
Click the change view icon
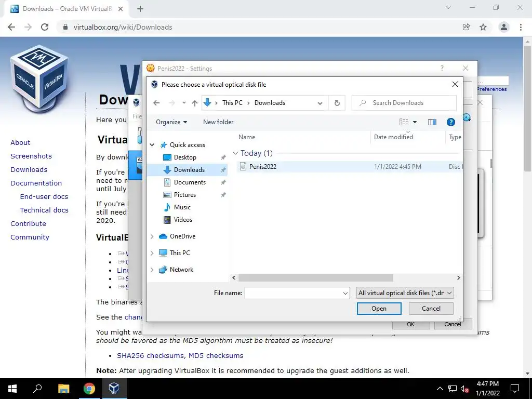click(403, 122)
